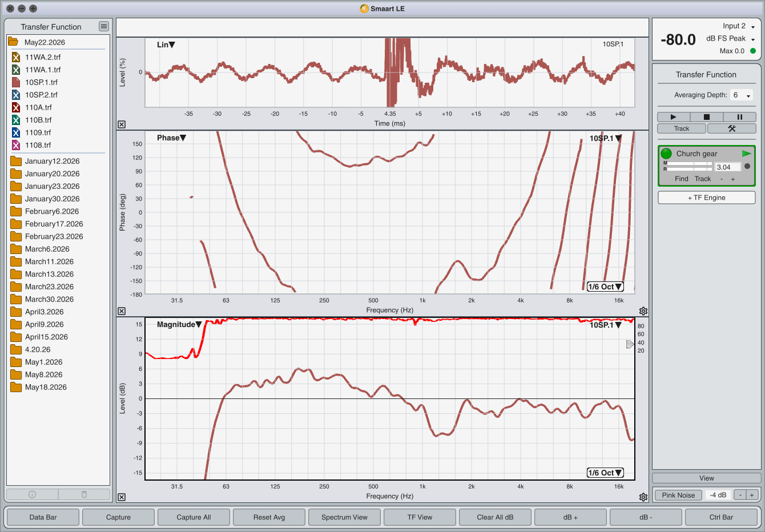Open the Input 2 selector dropdown
Viewport: 765px width, 532px height.
(739, 26)
